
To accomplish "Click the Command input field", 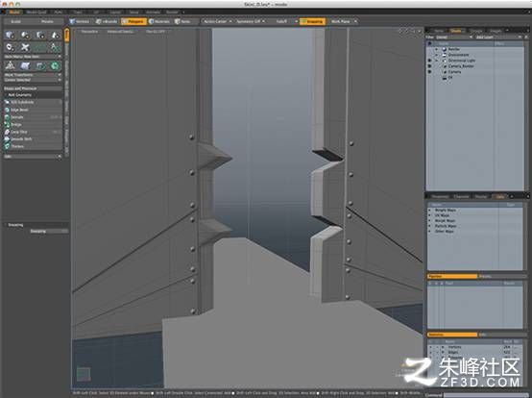I will tap(485, 395).
